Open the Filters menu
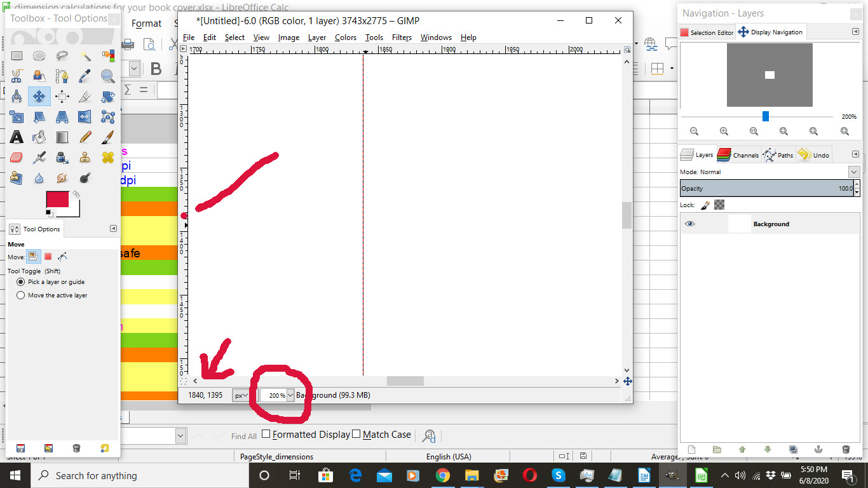Image resolution: width=868 pixels, height=488 pixels. (402, 37)
